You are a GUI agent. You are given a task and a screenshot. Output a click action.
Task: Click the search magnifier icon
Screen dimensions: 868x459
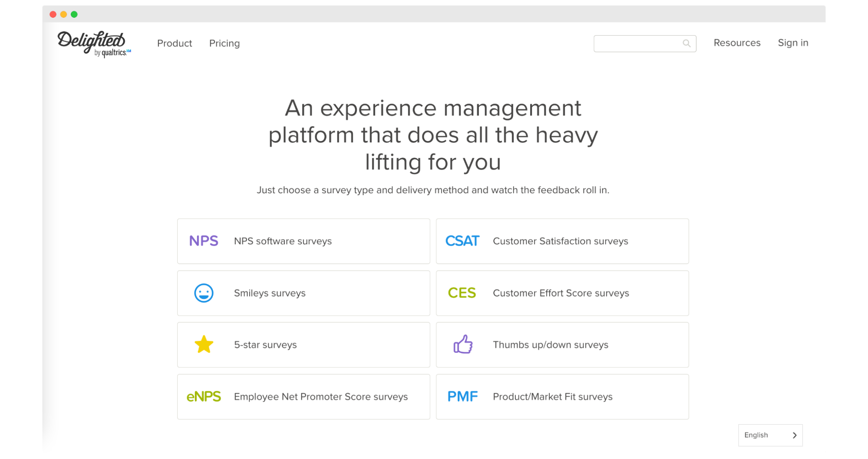point(686,43)
